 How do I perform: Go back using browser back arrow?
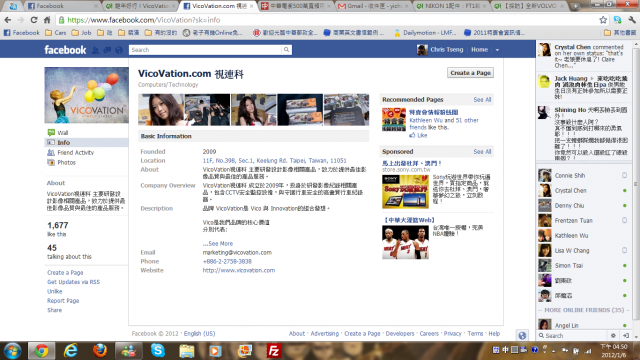click(7, 20)
